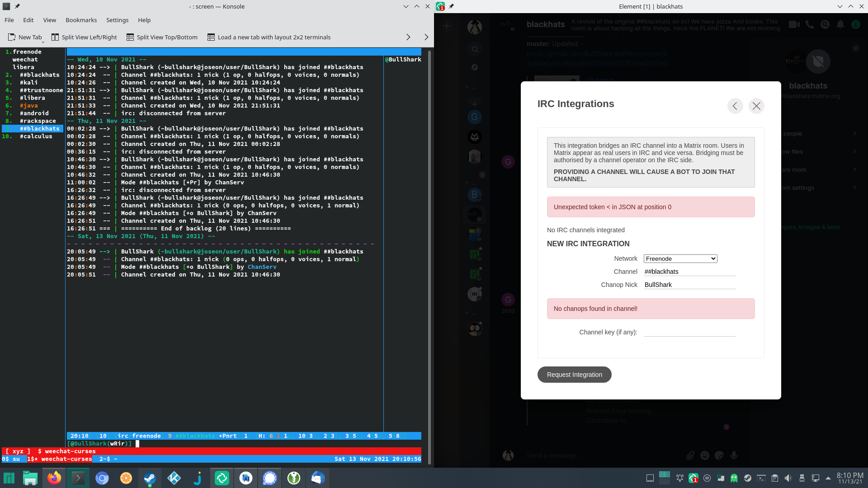Open the Settings menu in Konsole

point(117,20)
